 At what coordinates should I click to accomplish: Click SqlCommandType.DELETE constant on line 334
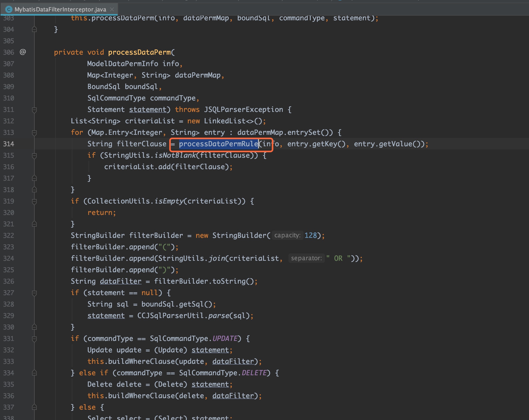tap(223, 373)
